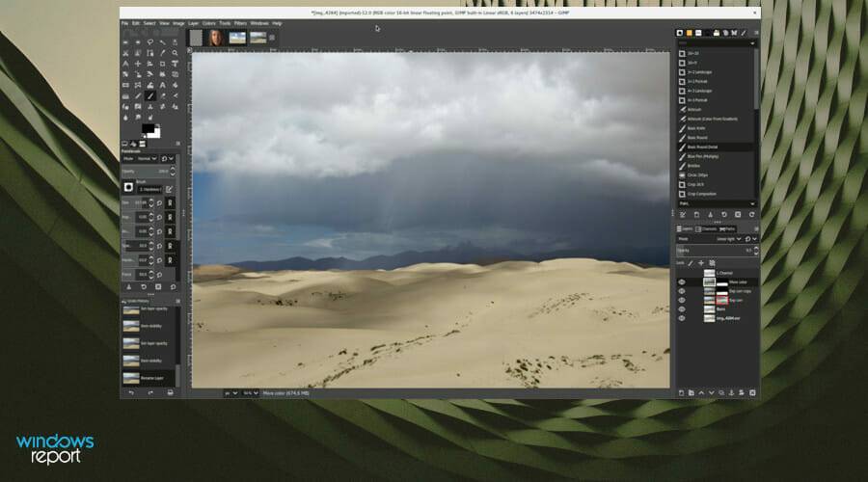Image resolution: width=868 pixels, height=482 pixels.
Task: Open the tool presets panel configuration menu
Action: coord(756,33)
